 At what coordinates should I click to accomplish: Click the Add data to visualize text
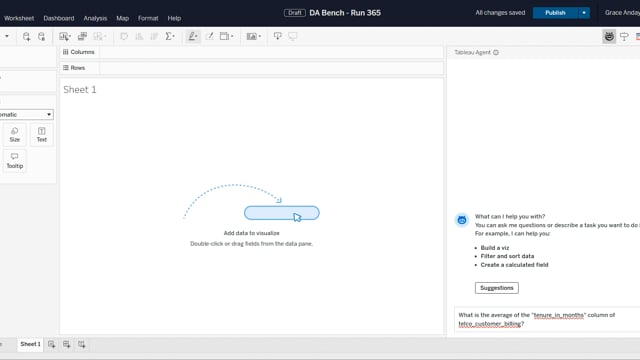251,233
